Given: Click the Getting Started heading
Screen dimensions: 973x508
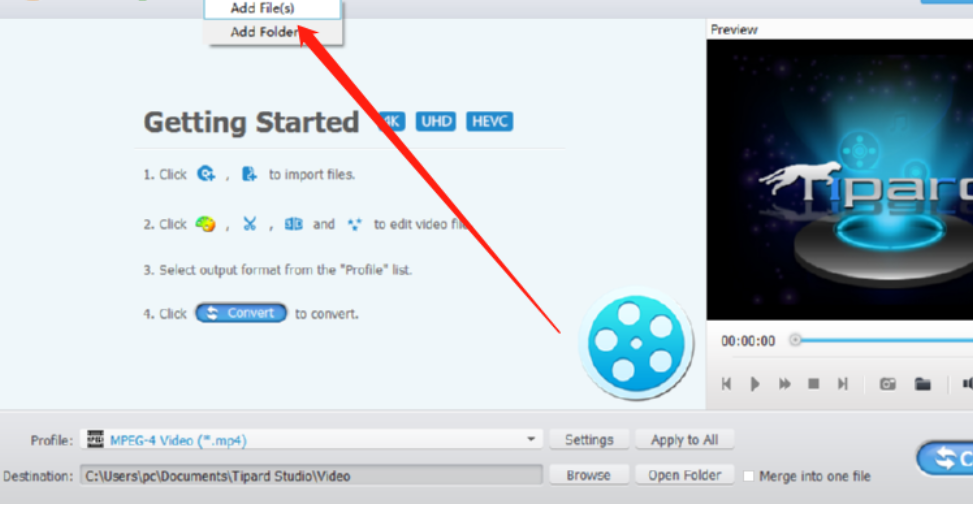Looking at the screenshot, I should [x=251, y=122].
